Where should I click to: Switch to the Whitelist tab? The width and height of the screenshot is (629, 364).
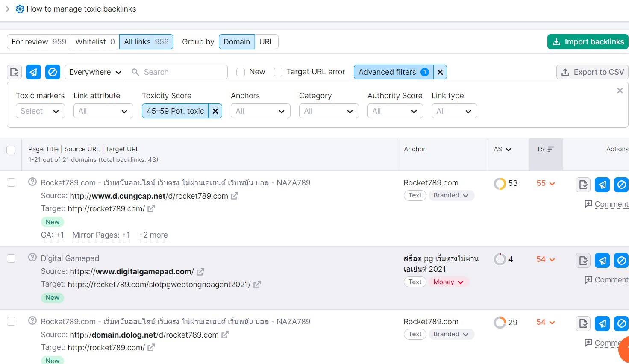pyautogui.click(x=95, y=42)
